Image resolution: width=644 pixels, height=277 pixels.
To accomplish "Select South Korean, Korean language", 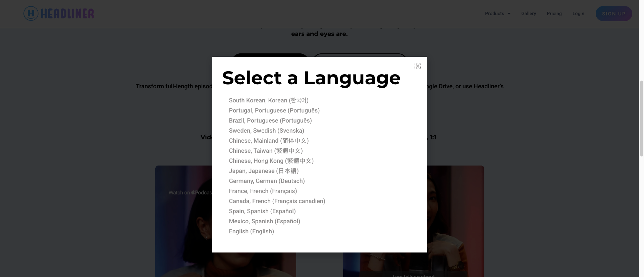I will point(269,100).
